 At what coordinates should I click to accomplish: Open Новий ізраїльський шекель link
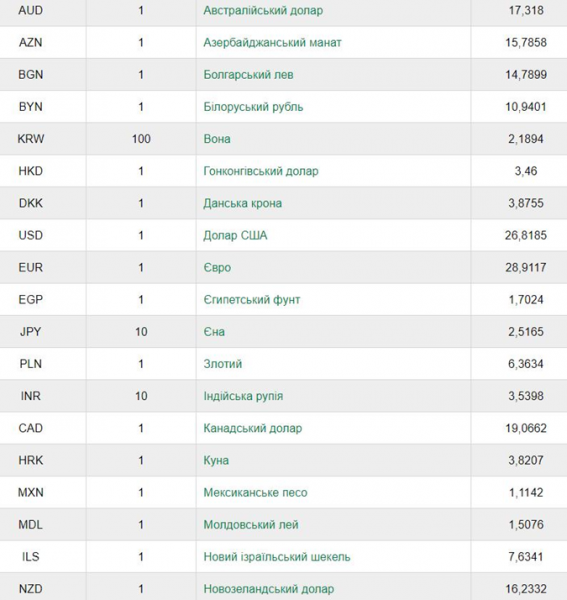277,557
